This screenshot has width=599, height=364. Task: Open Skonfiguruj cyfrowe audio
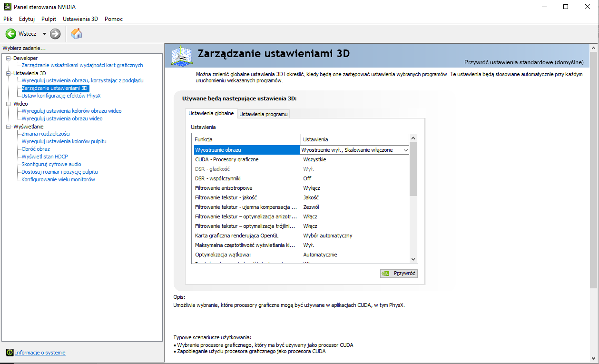pos(51,164)
